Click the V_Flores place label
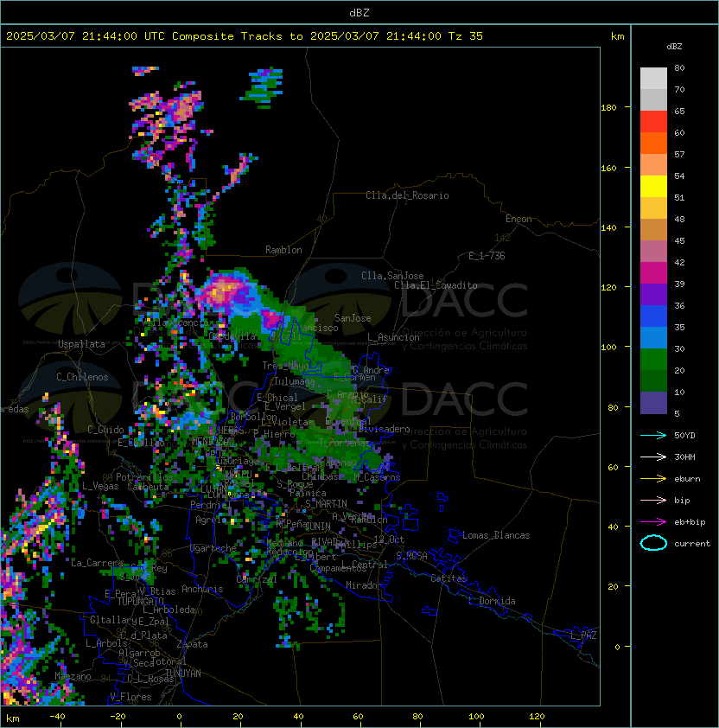 [x=130, y=697]
